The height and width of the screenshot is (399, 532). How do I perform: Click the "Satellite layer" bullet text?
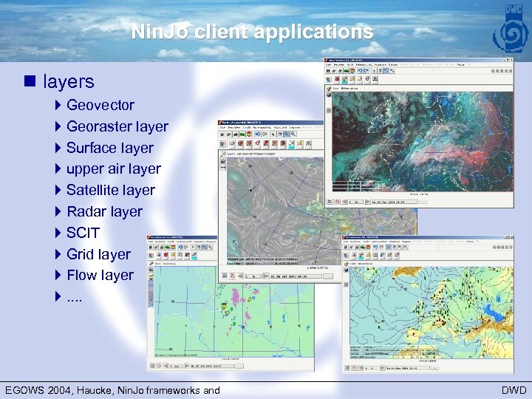pos(111,190)
